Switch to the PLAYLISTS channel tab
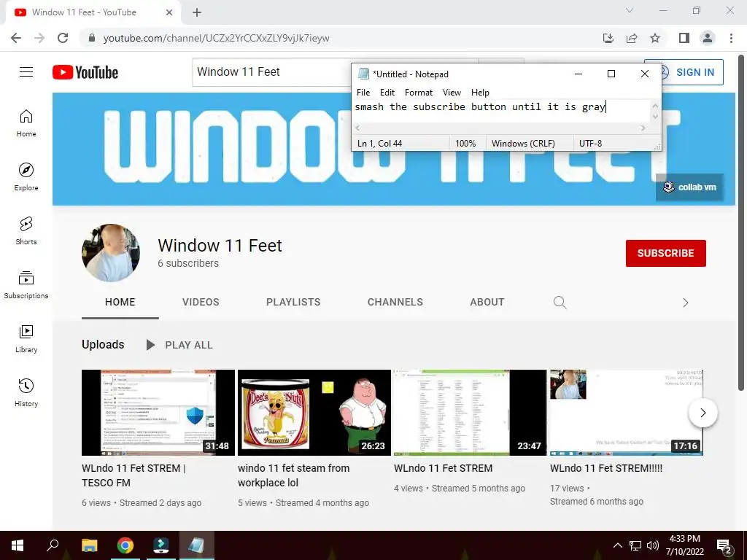 pos(293,302)
